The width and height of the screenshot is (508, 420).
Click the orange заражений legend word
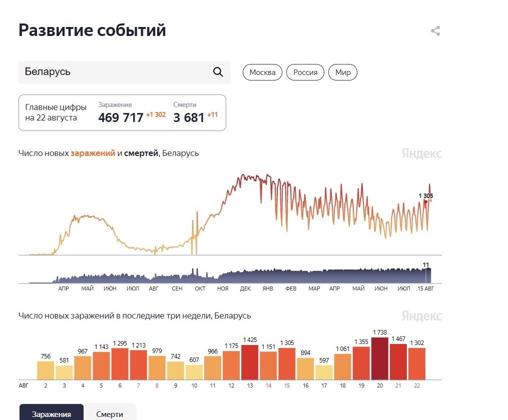(x=93, y=153)
